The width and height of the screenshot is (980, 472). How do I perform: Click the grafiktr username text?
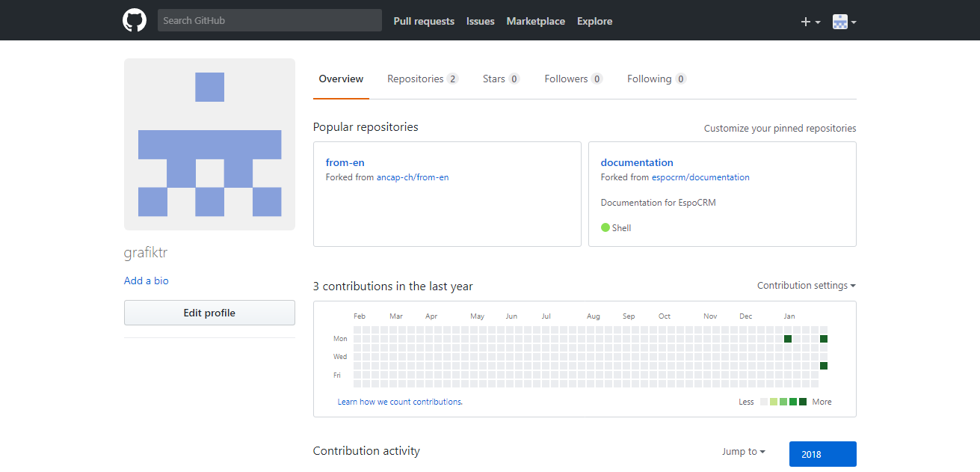[x=146, y=253]
